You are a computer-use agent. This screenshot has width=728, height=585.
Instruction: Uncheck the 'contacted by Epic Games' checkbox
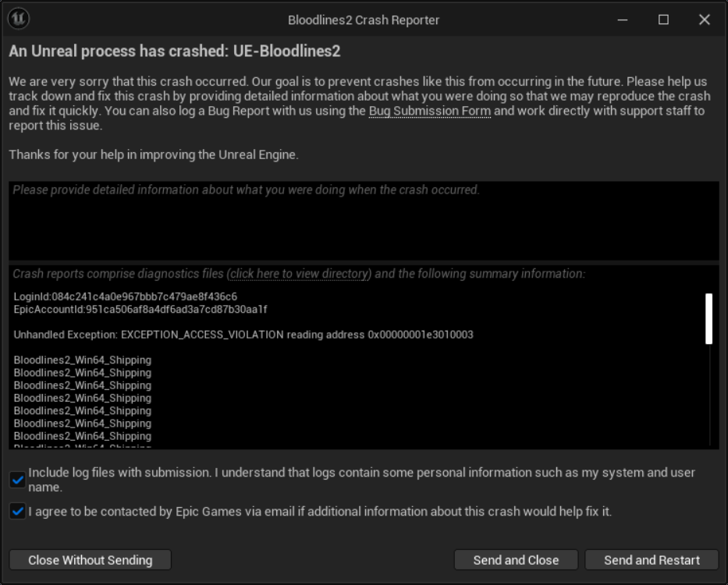pyautogui.click(x=17, y=512)
